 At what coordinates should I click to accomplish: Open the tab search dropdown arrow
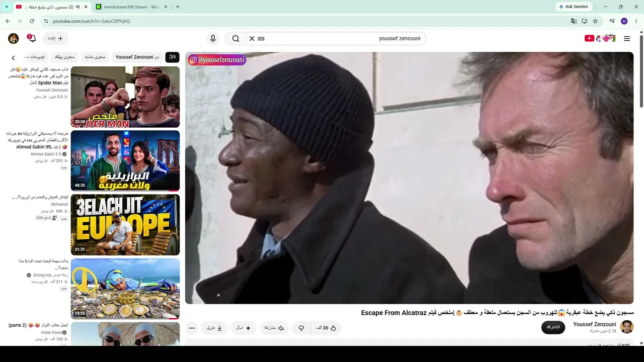click(x=7, y=7)
